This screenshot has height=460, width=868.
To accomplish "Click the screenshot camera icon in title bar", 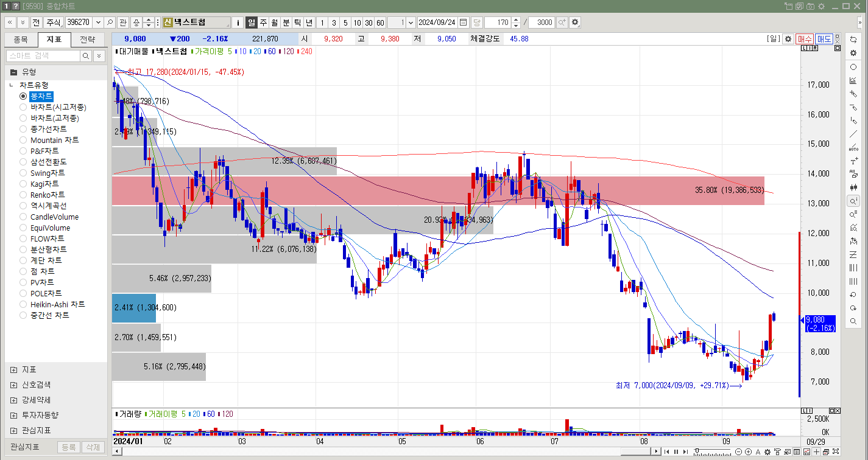I will click(x=811, y=6).
